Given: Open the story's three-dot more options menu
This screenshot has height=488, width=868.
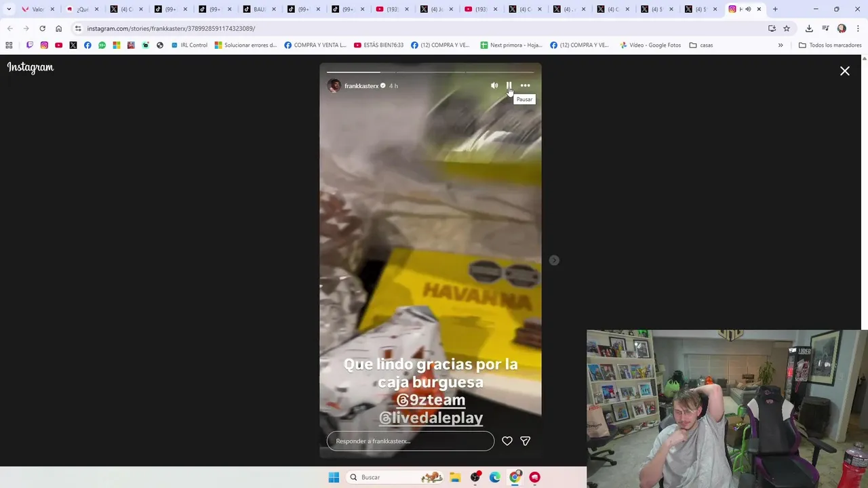Looking at the screenshot, I should 525,85.
